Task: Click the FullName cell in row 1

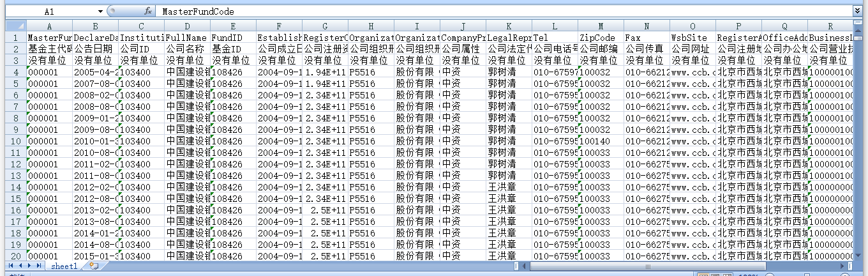Action: (x=187, y=38)
